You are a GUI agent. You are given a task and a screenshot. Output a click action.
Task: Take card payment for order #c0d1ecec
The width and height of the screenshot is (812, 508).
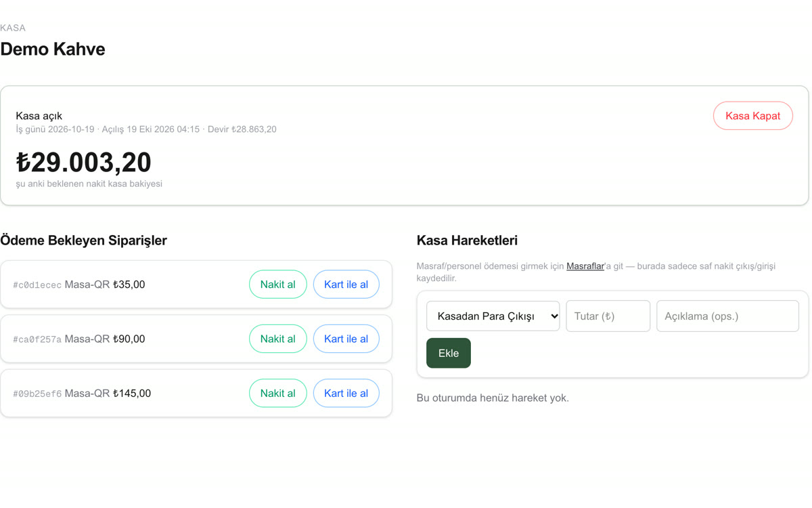(346, 284)
